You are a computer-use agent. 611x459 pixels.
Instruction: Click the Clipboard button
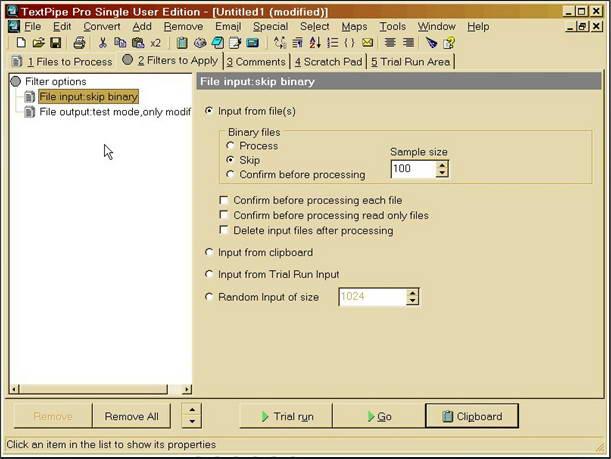coord(472,416)
